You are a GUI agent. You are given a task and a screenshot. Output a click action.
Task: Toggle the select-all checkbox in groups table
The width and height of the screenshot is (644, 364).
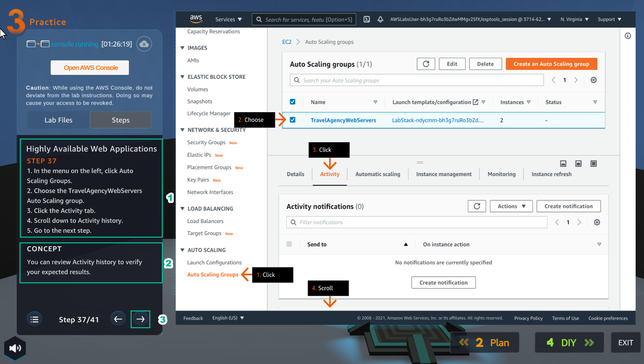click(x=292, y=102)
